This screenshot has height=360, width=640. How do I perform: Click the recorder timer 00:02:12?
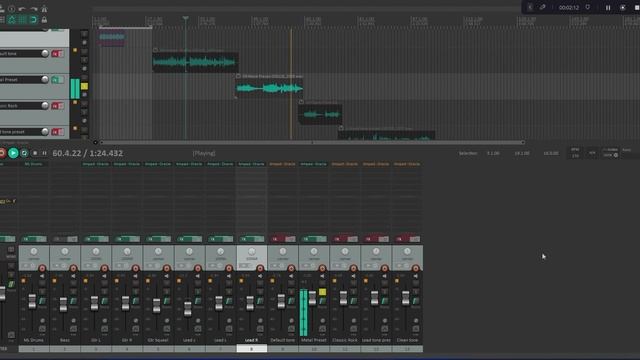point(569,7)
